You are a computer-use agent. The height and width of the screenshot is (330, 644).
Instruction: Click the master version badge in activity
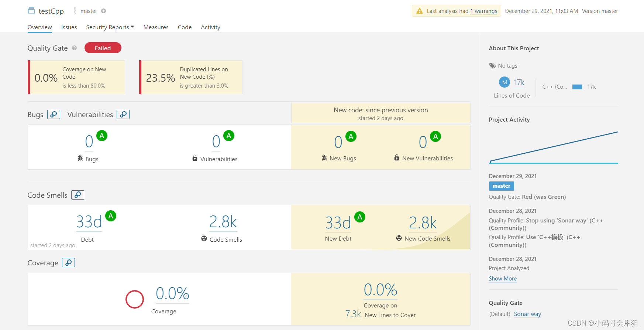coord(501,186)
